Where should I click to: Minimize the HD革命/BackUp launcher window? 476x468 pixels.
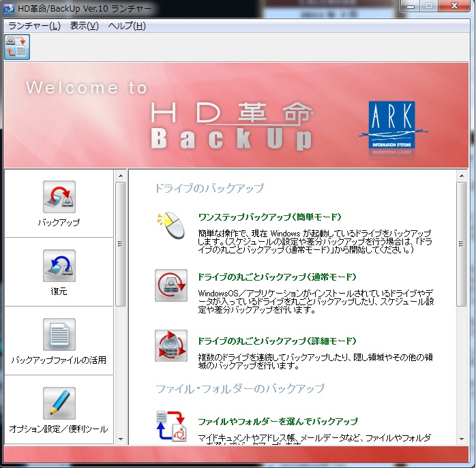pos(411,7)
